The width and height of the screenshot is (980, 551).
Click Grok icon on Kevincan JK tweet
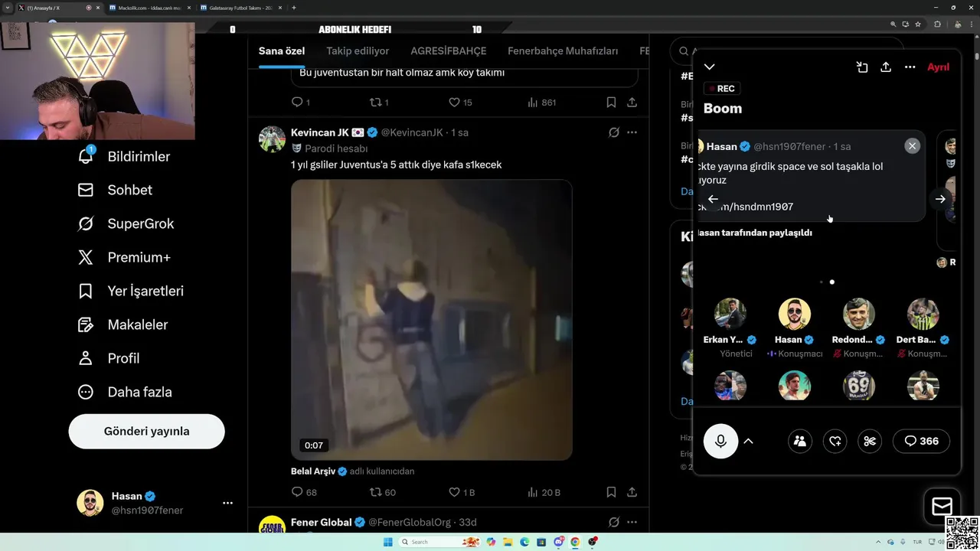point(614,132)
